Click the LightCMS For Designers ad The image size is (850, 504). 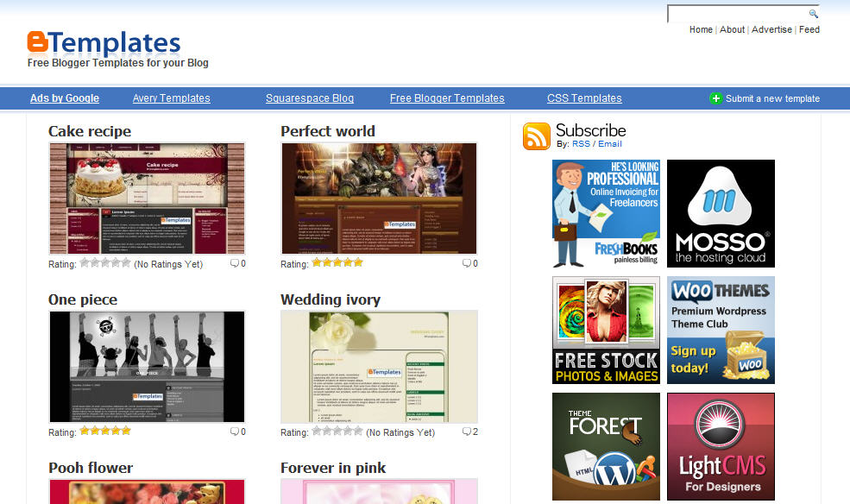(x=721, y=446)
